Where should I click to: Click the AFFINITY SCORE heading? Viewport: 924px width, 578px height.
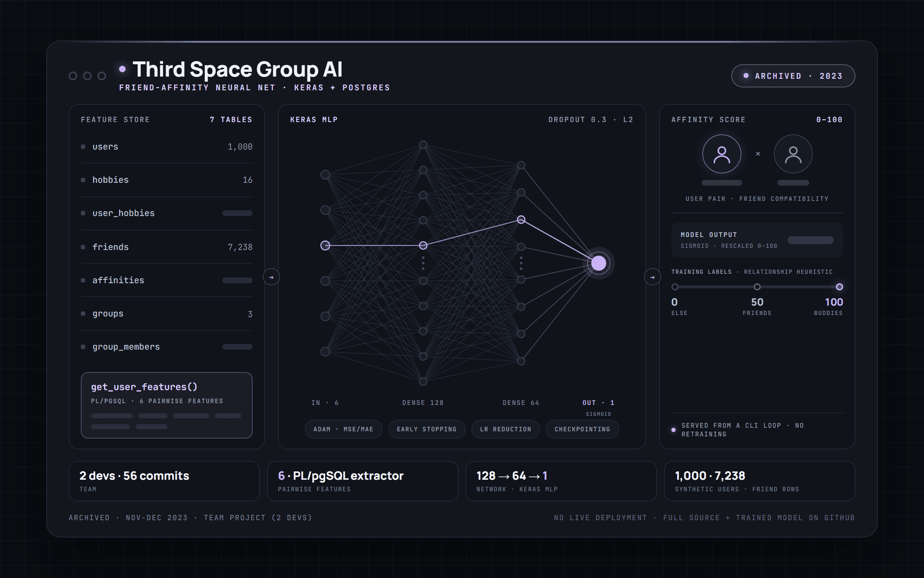pyautogui.click(x=708, y=120)
